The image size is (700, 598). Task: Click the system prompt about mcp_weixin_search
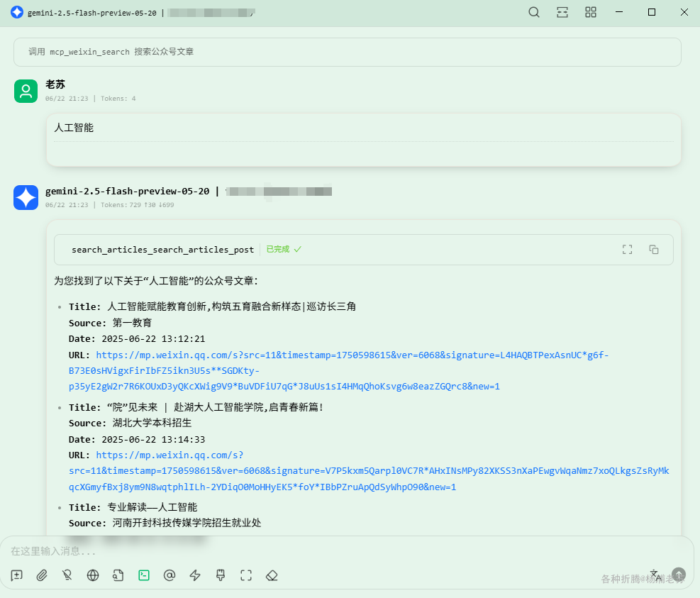tap(348, 52)
